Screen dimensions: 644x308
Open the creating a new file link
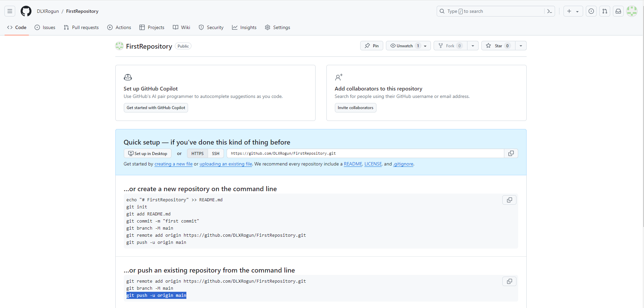click(174, 164)
